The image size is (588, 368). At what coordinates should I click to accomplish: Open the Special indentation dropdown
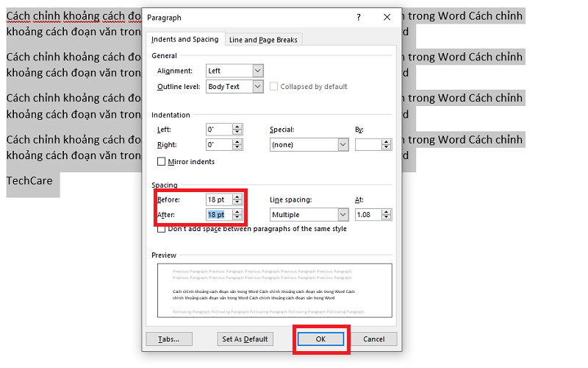[x=343, y=145]
